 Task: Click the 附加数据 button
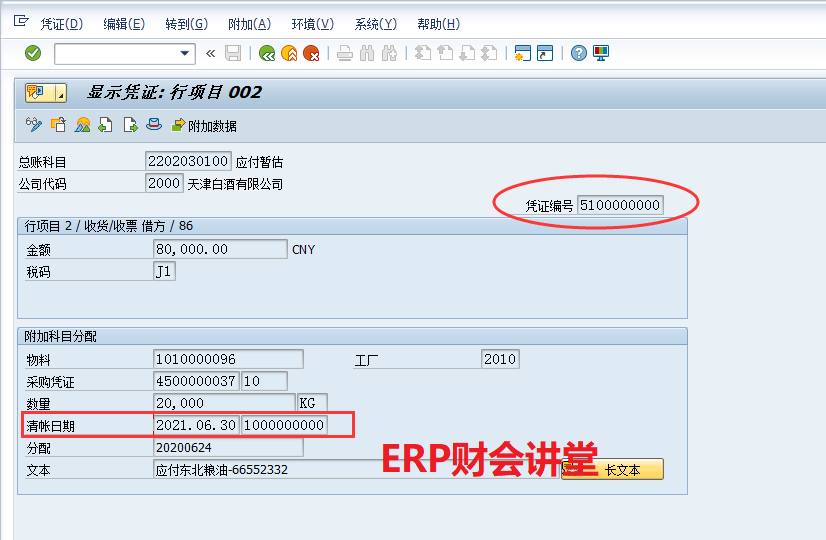click(x=204, y=126)
